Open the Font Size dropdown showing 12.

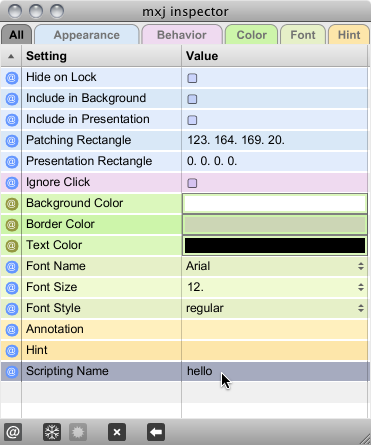pyautogui.click(x=275, y=287)
